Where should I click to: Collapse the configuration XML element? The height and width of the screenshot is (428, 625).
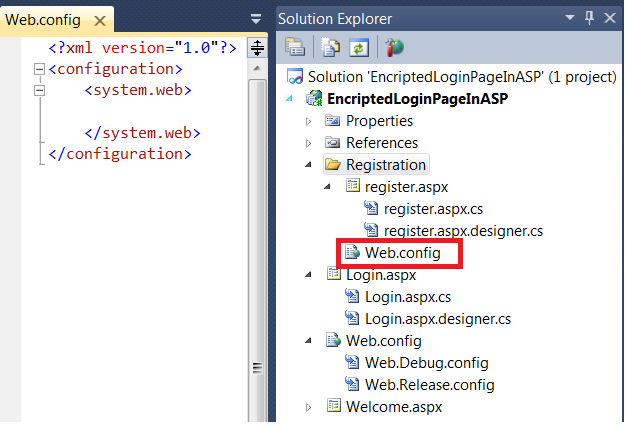pos(39,69)
